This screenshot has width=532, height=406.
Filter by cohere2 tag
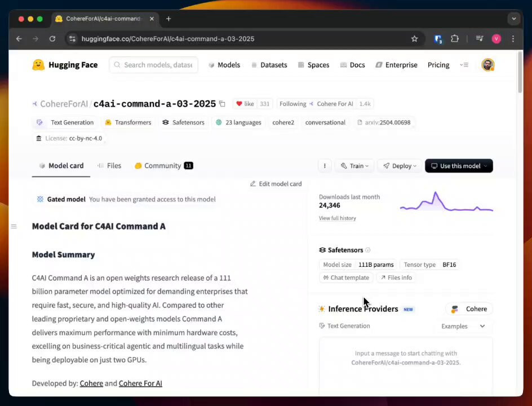coord(283,122)
